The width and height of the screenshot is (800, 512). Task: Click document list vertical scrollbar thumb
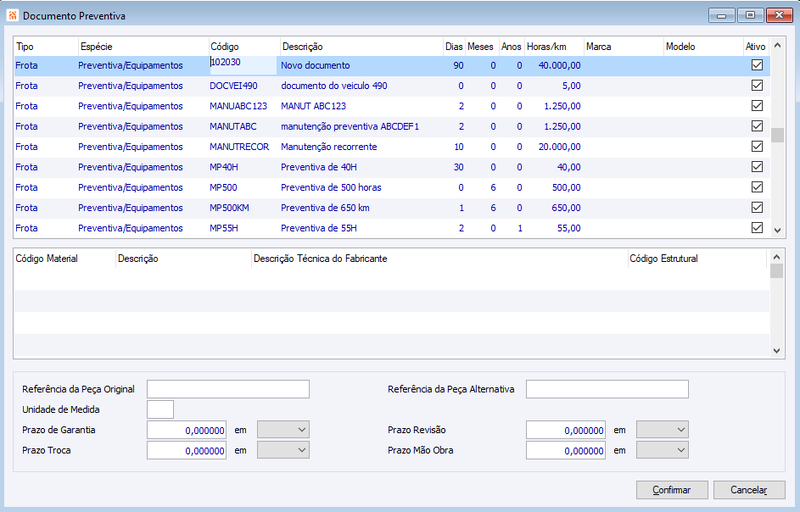click(777, 135)
